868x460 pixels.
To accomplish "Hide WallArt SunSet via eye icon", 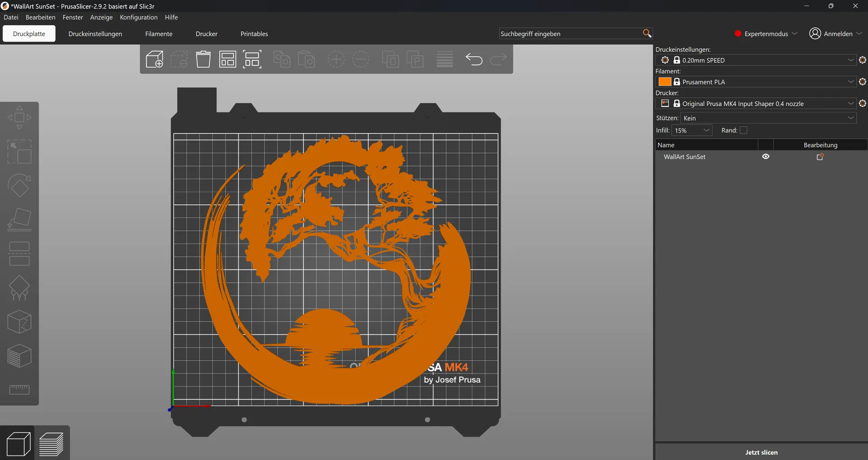I will (766, 156).
